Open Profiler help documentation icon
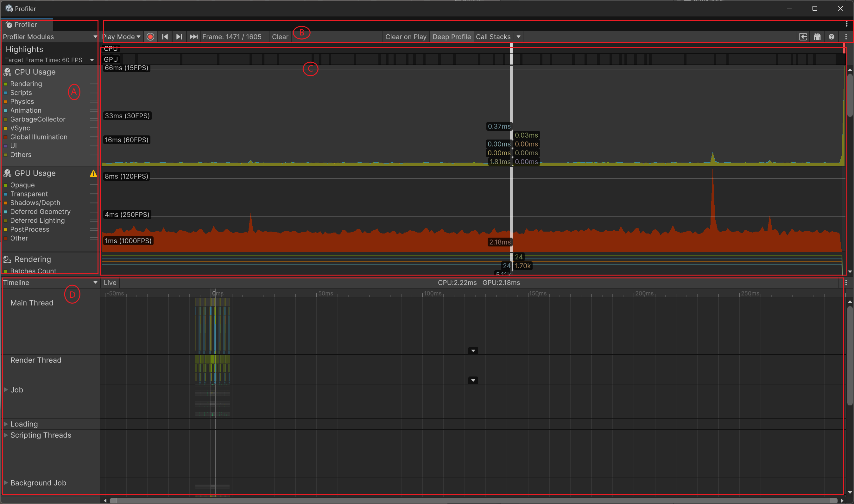Image resolution: width=854 pixels, height=504 pixels. tap(831, 37)
